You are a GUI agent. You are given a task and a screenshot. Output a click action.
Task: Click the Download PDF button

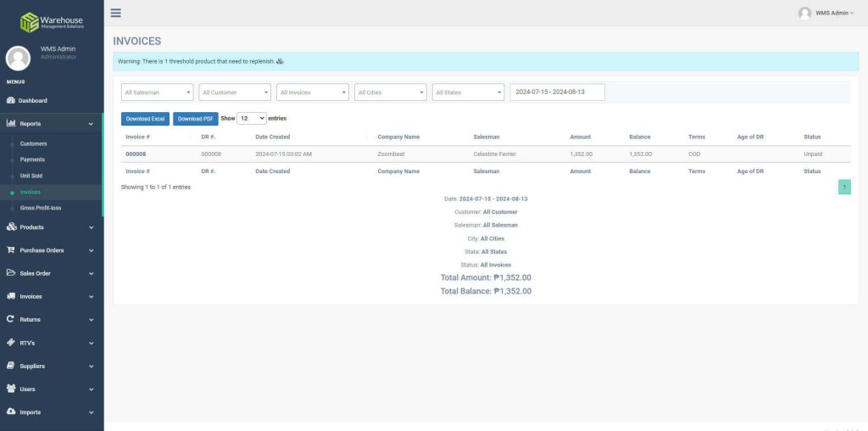coord(196,119)
